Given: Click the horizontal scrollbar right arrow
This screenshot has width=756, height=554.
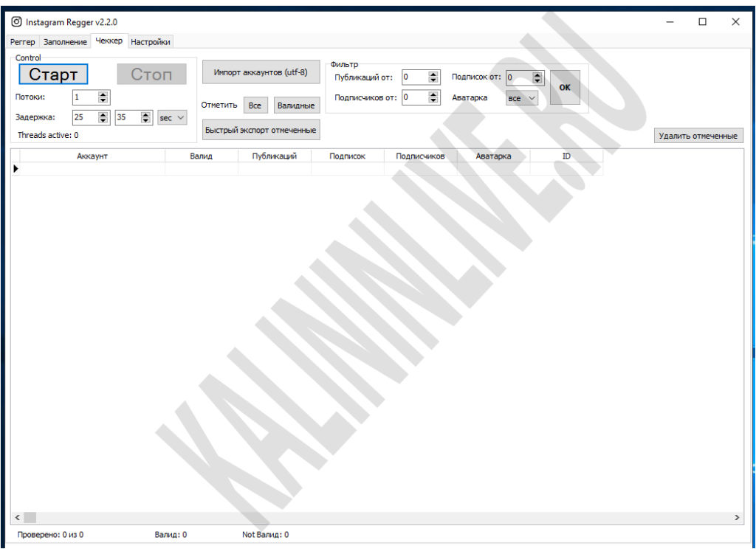Looking at the screenshot, I should (737, 517).
